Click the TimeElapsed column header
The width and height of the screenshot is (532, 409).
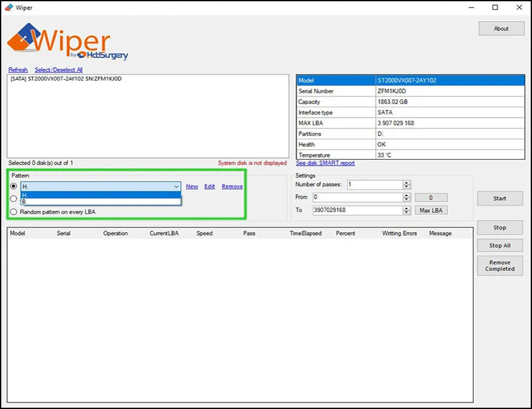(306, 233)
